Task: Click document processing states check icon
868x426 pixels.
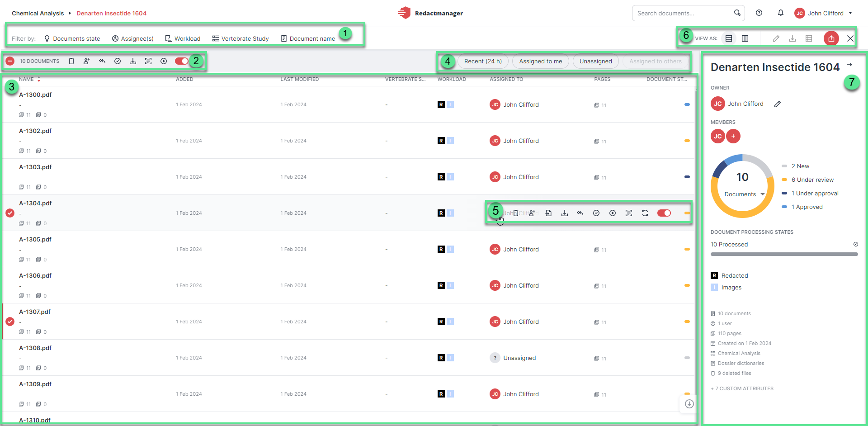Action: click(856, 244)
